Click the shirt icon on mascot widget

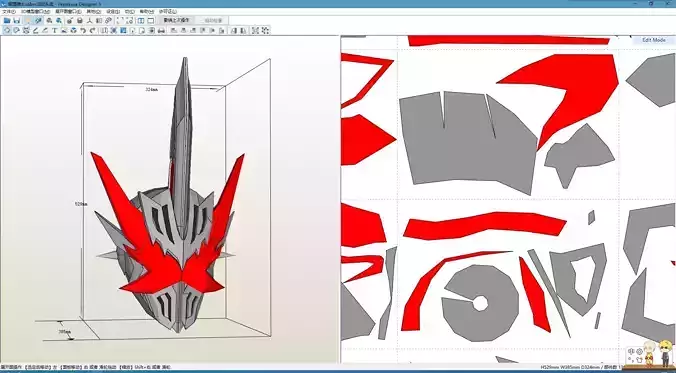(639, 360)
